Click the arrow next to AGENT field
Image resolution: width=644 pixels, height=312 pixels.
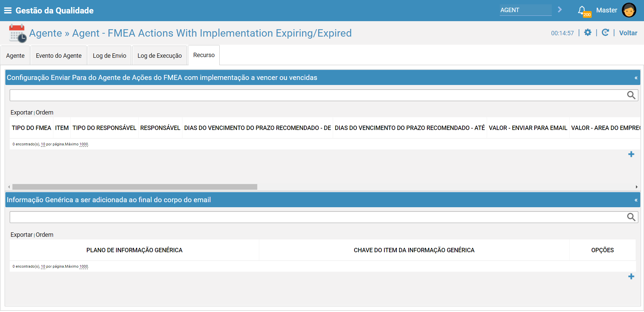pyautogui.click(x=559, y=10)
